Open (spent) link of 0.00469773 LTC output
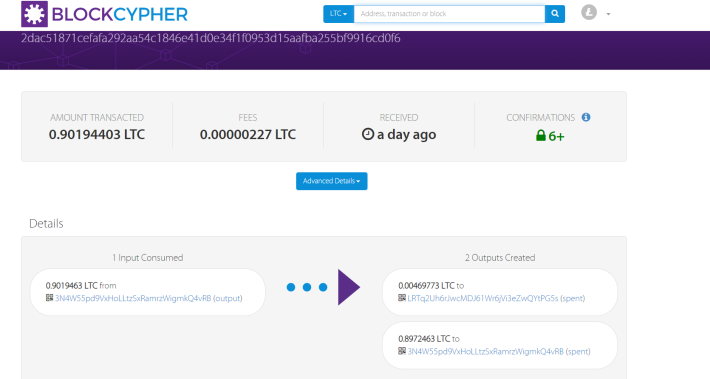 [x=573, y=298]
